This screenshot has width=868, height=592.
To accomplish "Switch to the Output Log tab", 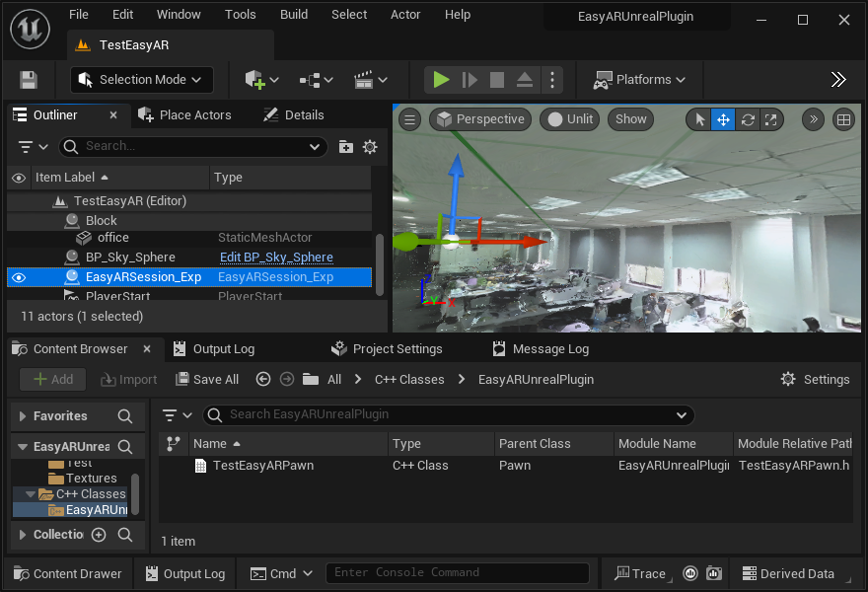I will [213, 348].
